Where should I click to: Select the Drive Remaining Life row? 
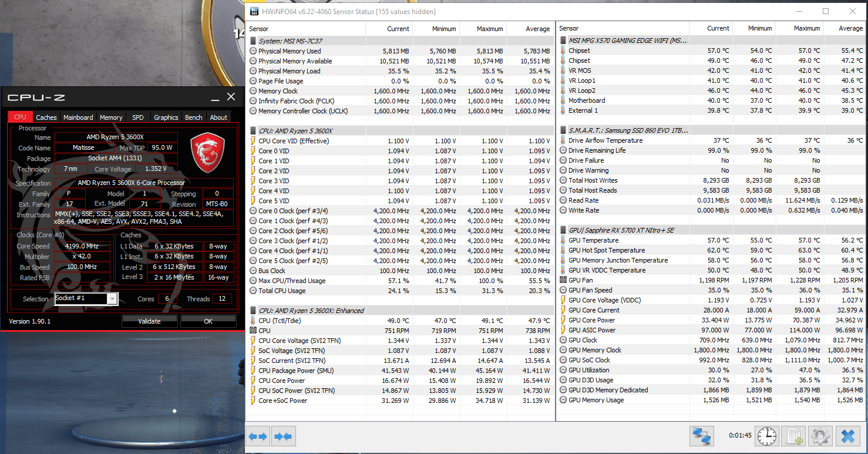[712, 150]
